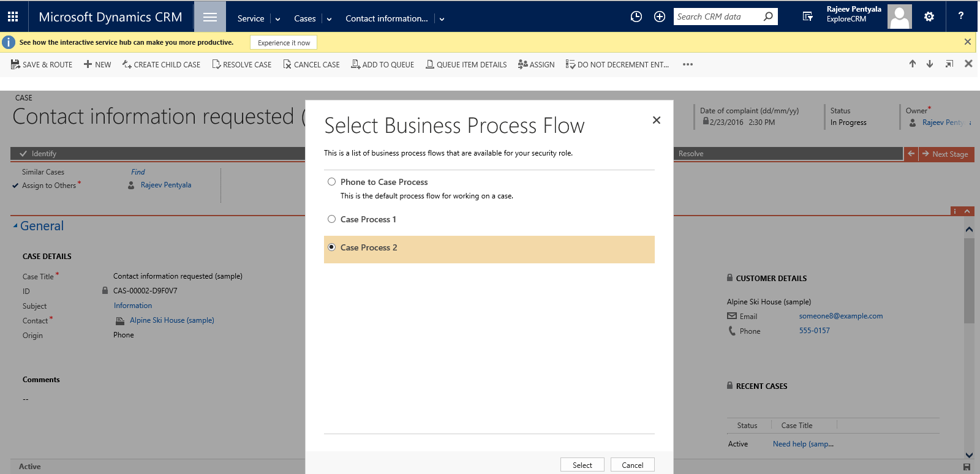Click the vertical scrollbar of the form
The height and width of the screenshot is (474, 980).
tap(969, 280)
